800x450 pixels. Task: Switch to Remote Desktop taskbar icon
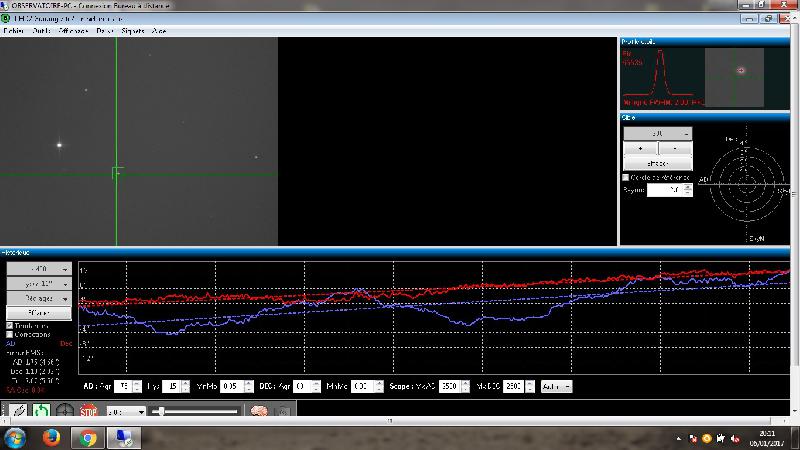123,438
